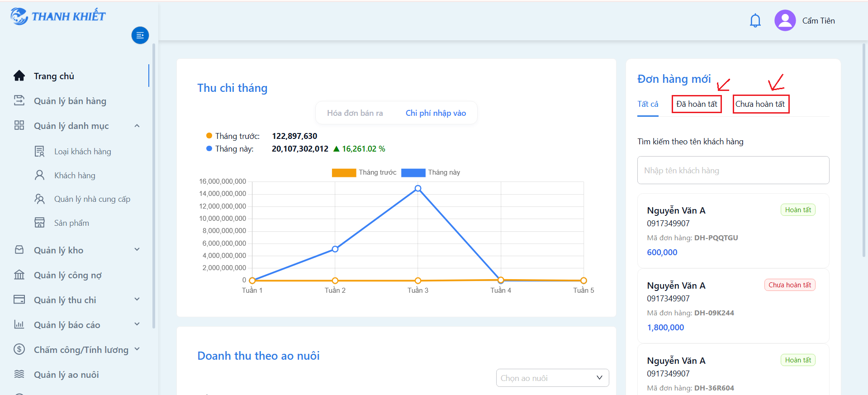
Task: Click the Loại khách hàng icon
Action: [x=40, y=151]
